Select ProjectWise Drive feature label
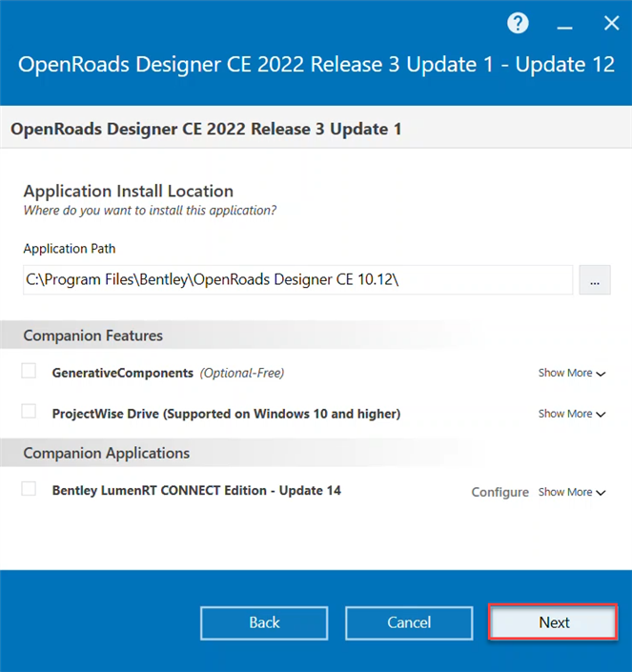632x672 pixels. click(x=226, y=414)
